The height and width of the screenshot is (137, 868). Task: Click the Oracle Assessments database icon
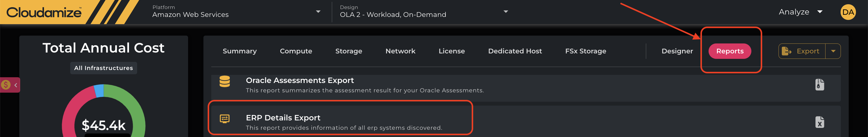coord(225,82)
